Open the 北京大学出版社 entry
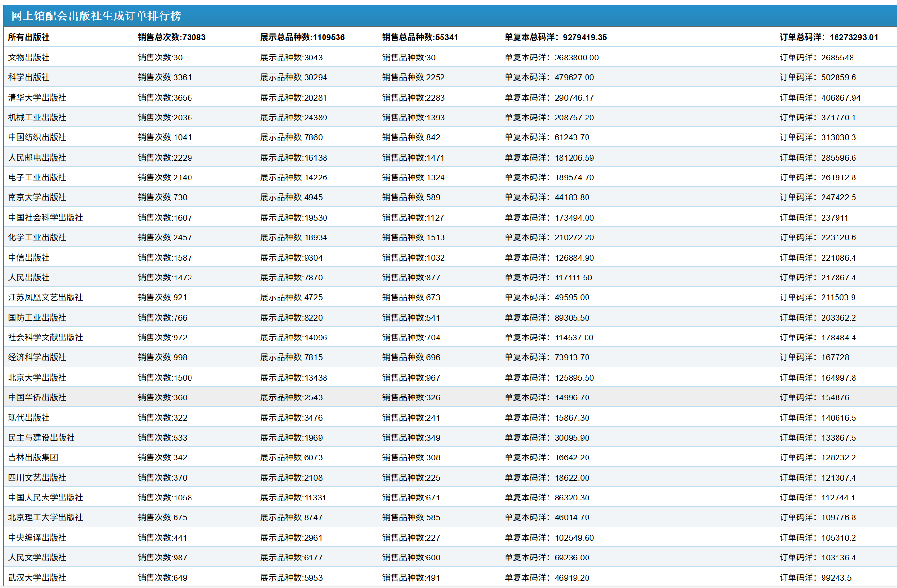The width and height of the screenshot is (897, 588). [37, 378]
